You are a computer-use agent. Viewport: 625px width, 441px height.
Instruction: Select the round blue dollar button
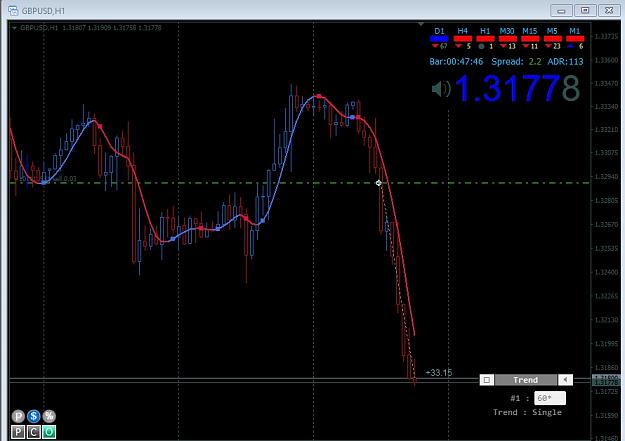coord(33,416)
